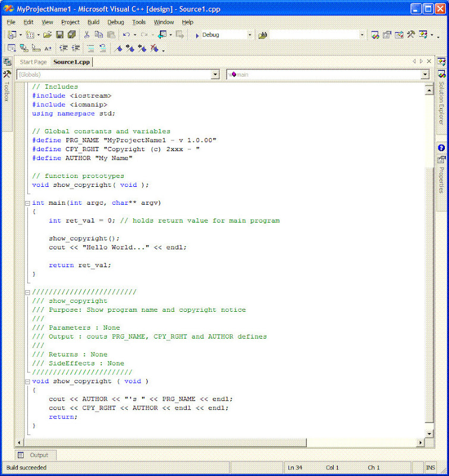Click the Paste toolbar icon
This screenshot has width=449, height=476.
pos(111,35)
